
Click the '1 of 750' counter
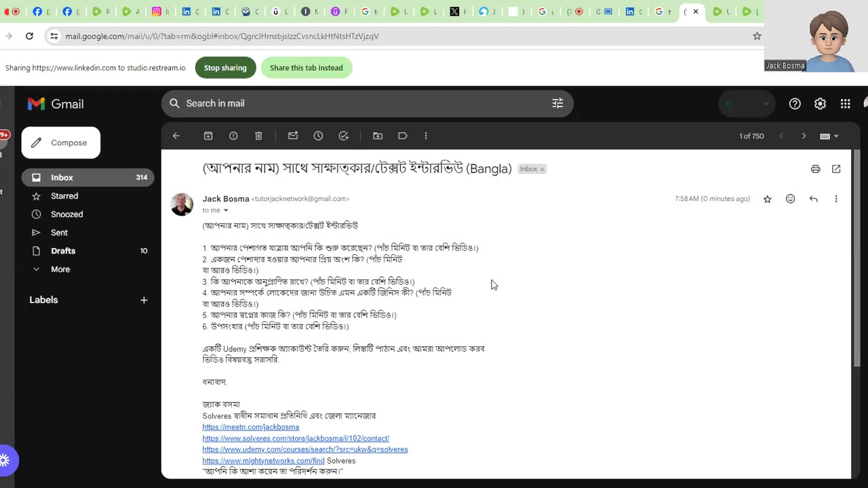[x=751, y=136]
